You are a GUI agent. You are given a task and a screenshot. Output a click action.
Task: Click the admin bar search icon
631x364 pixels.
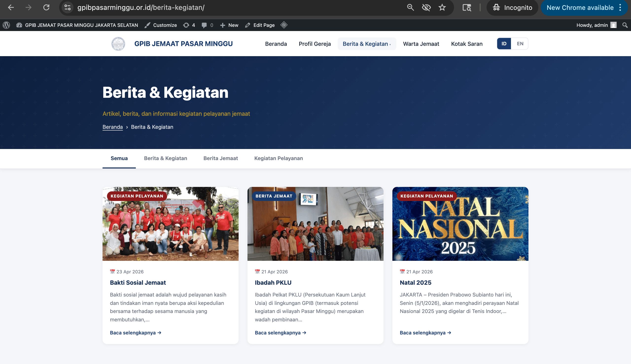[625, 25]
